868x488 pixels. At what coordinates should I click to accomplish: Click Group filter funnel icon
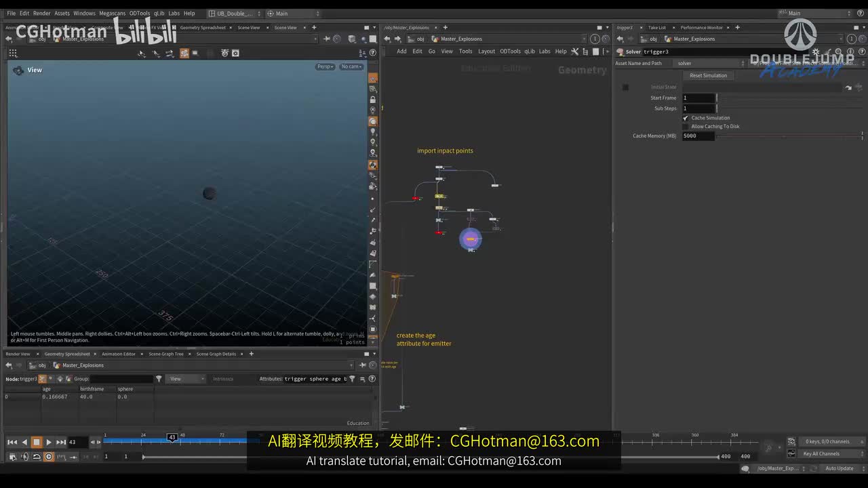point(159,379)
